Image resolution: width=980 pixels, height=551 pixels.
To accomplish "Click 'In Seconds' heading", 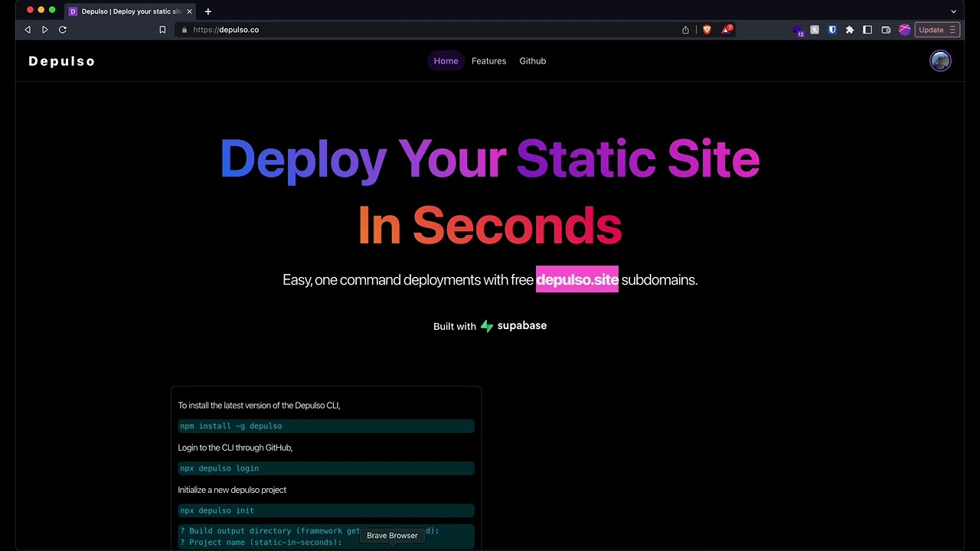I will coord(490,226).
